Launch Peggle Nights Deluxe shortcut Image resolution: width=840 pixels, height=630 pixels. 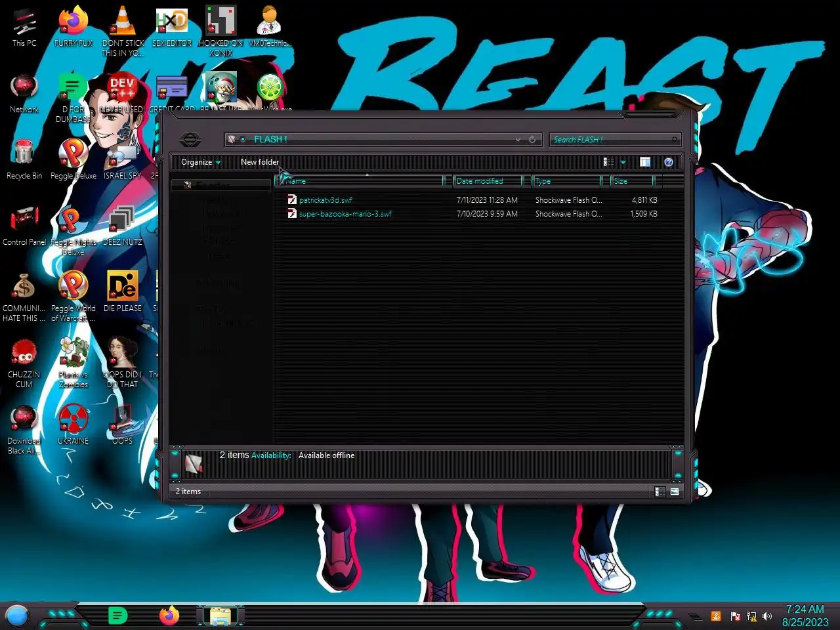click(x=73, y=231)
